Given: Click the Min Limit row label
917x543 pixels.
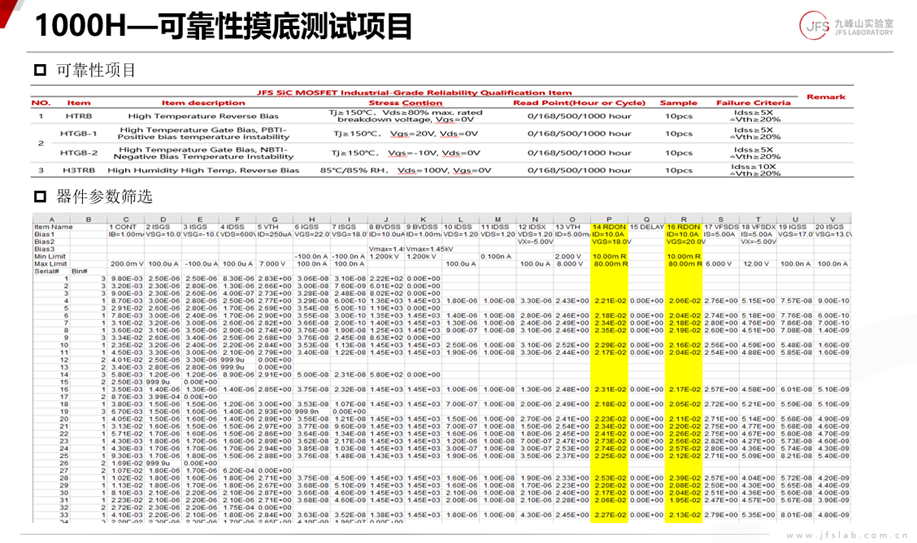Looking at the screenshot, I should [50, 256].
